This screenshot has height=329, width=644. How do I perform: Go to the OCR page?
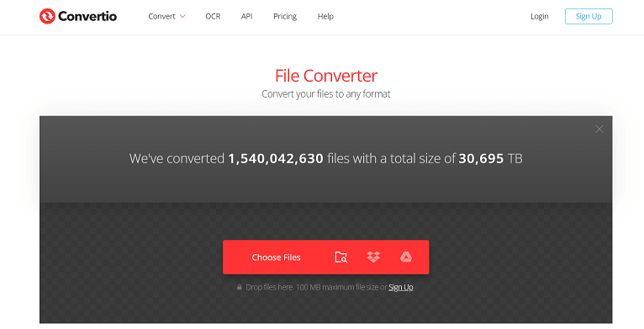click(213, 17)
